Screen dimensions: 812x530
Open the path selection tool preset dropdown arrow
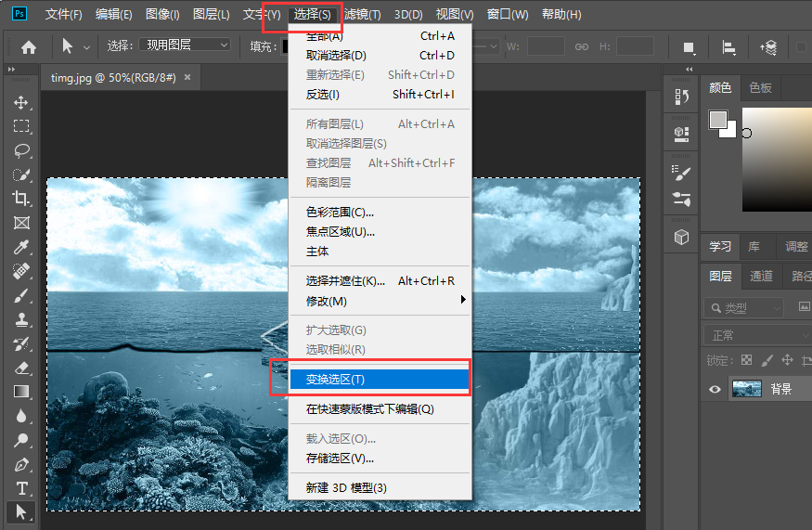click(x=86, y=47)
